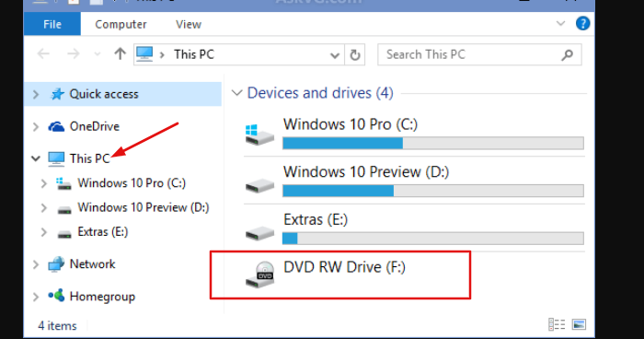Click Windows 10 Preview (D:) label in main pane
This screenshot has width=644, height=339.
(366, 172)
